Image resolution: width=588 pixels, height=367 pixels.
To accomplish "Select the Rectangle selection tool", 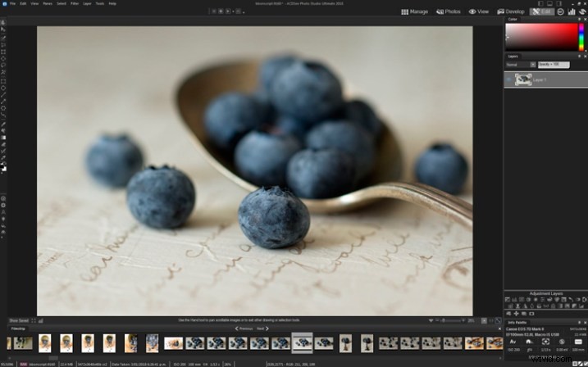I will coord(3,52).
